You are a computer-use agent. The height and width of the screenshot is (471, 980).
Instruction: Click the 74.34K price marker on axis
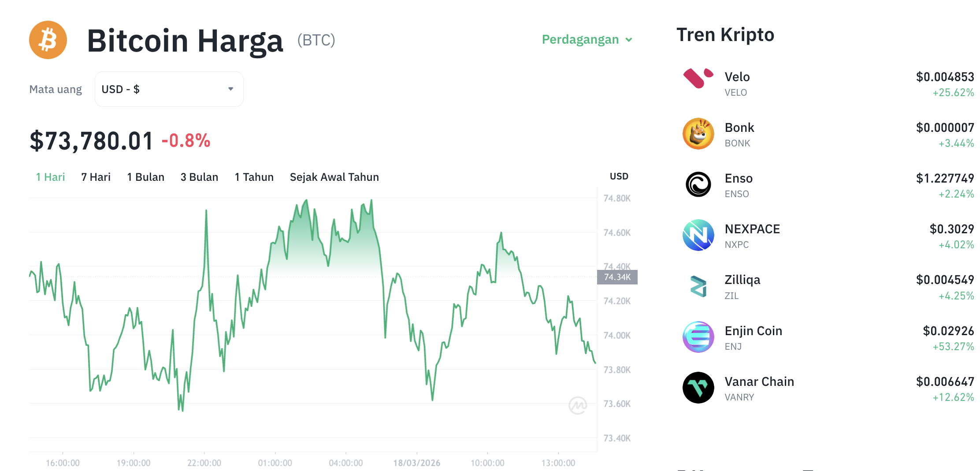click(618, 277)
